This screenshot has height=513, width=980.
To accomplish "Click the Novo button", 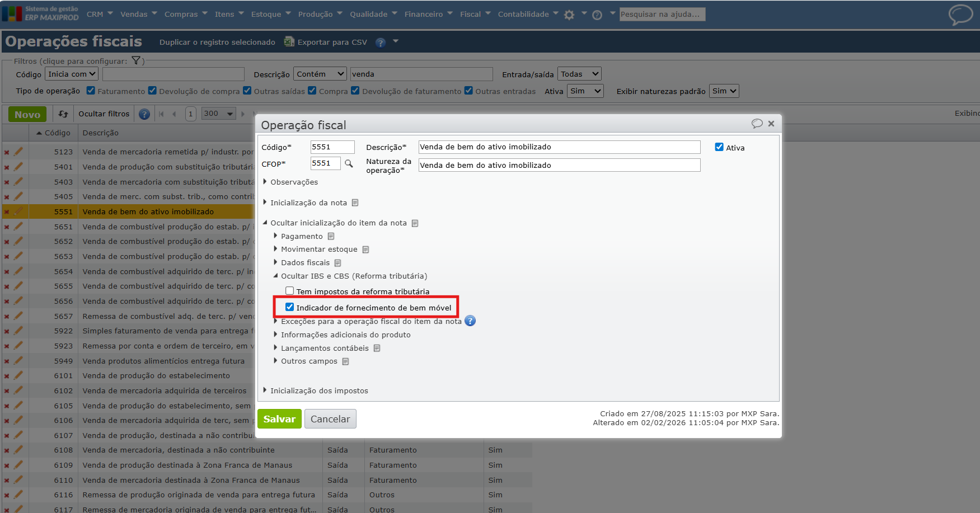I will (x=27, y=114).
